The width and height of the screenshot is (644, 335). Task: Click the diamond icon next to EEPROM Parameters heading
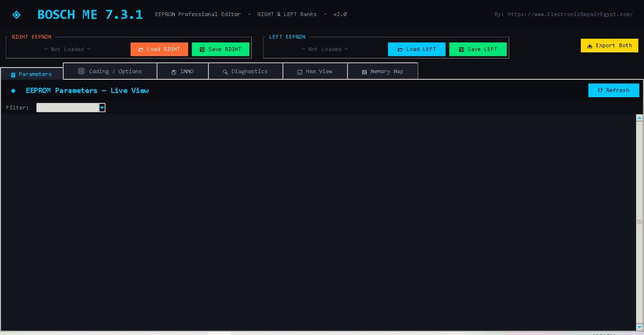13,91
